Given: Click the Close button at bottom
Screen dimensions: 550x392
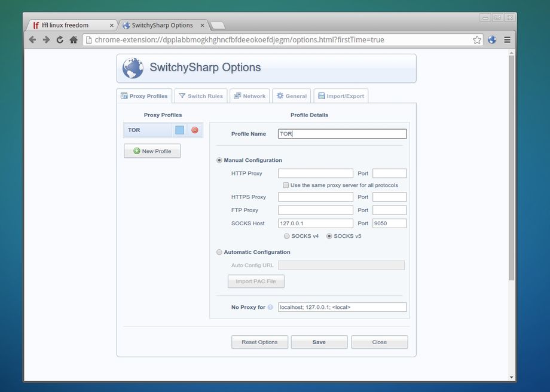Looking at the screenshot, I should [x=380, y=342].
